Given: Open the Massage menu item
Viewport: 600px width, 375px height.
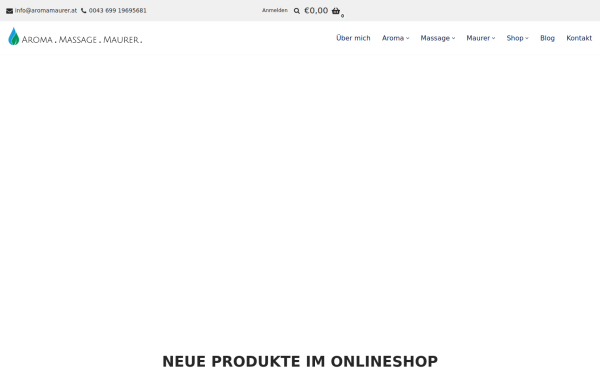Looking at the screenshot, I should (x=435, y=38).
